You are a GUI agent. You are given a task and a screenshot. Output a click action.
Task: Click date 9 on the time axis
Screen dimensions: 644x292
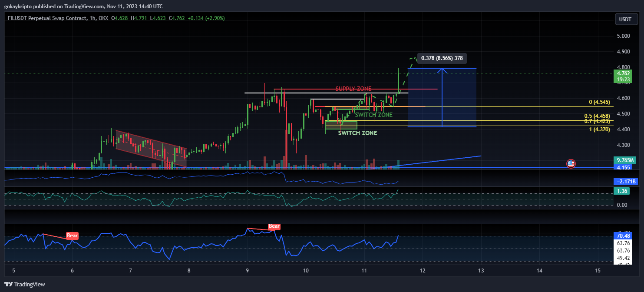(247, 271)
